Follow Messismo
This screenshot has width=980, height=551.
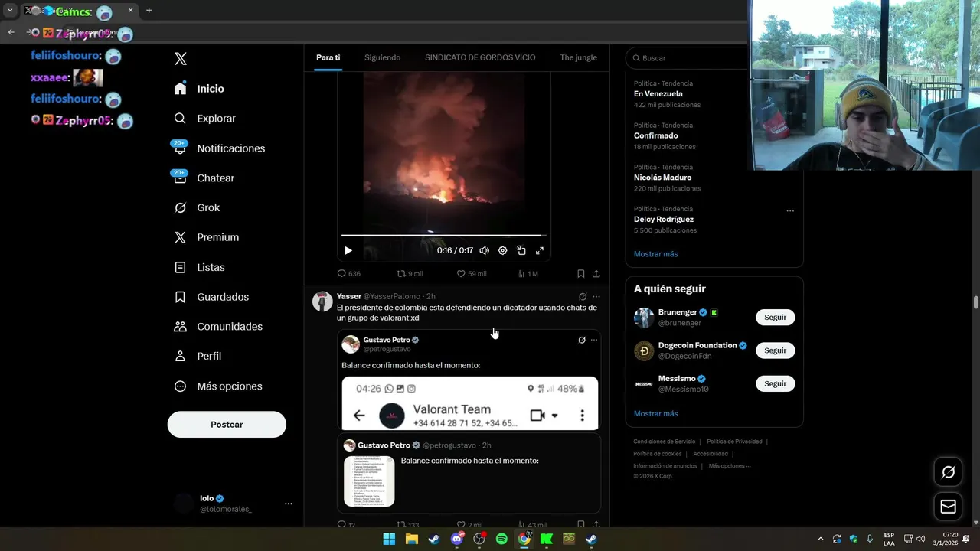(775, 383)
